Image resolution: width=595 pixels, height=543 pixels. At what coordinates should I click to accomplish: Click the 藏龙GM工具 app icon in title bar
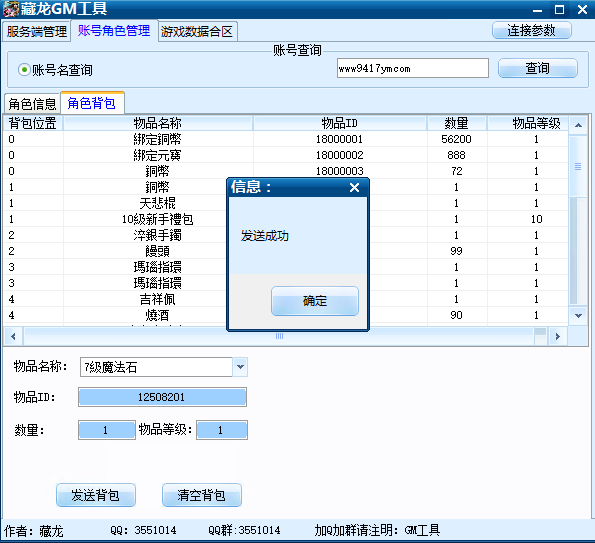pyautogui.click(x=10, y=9)
